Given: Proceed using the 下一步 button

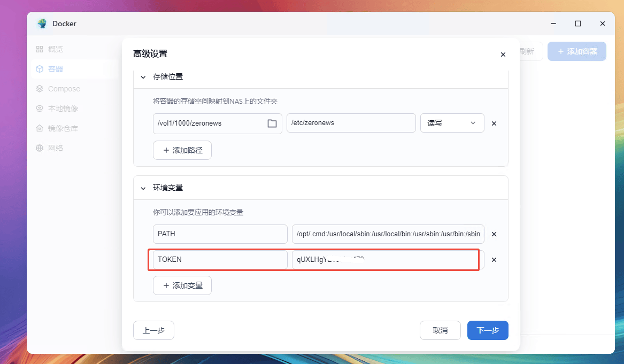Looking at the screenshot, I should click(x=487, y=330).
